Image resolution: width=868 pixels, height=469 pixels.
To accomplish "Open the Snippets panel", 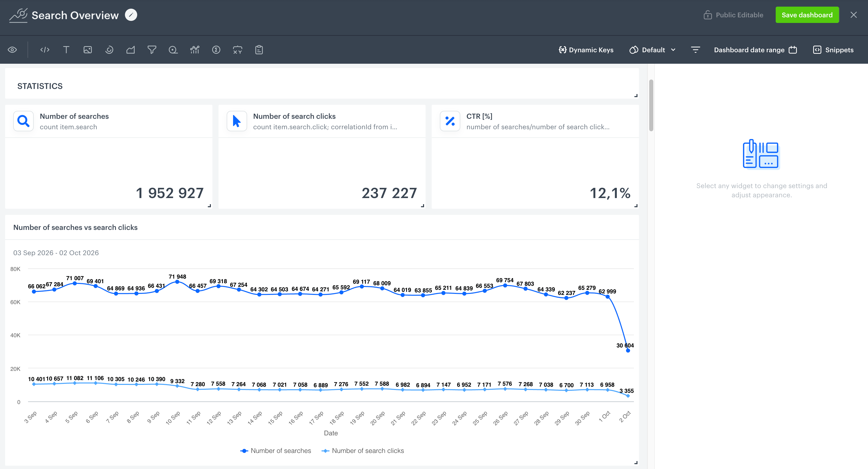I will tap(833, 50).
